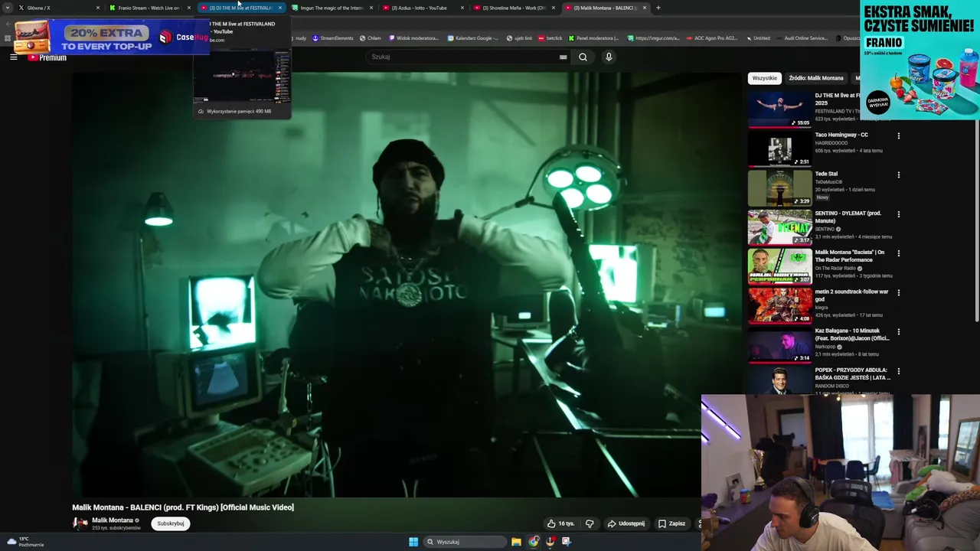Select the Źródło: Malik Montana chip
This screenshot has height=551, width=980.
coord(816,78)
